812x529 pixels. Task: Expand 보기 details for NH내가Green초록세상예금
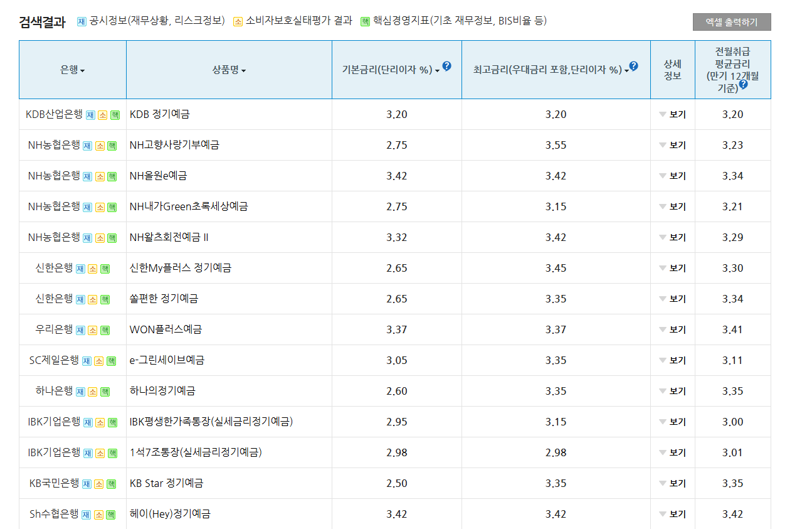coord(673,207)
